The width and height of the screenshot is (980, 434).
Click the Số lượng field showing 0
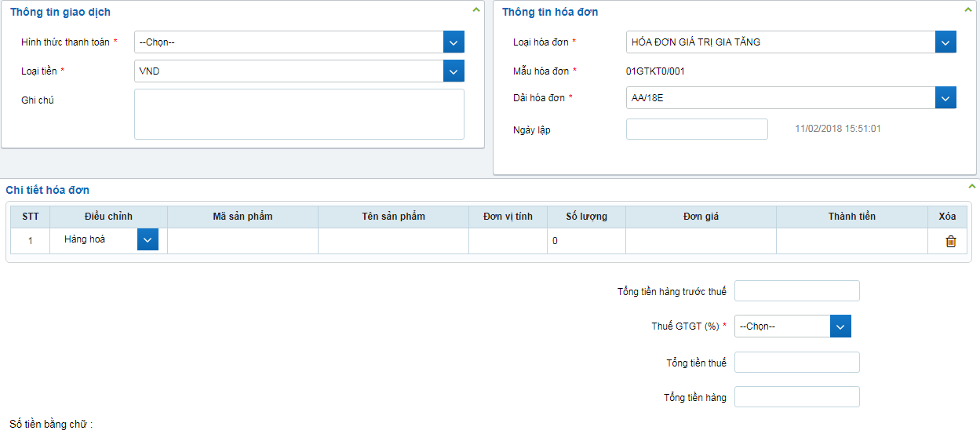[586, 241]
